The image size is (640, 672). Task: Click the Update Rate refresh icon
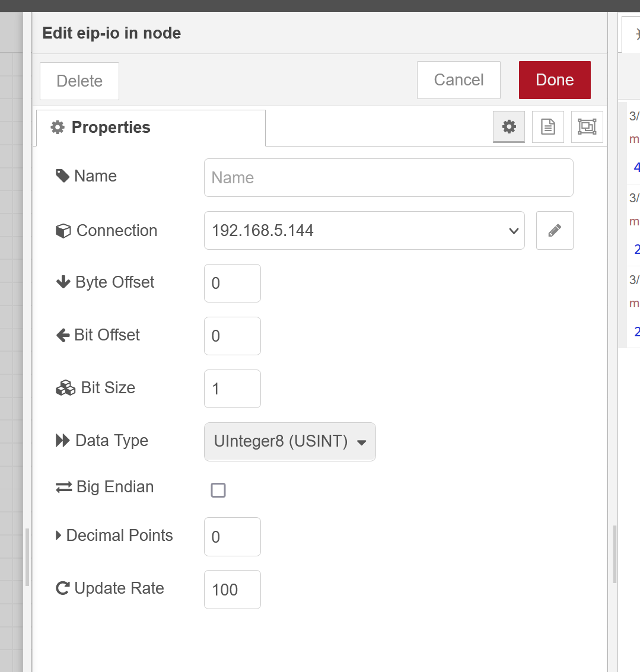pos(63,588)
